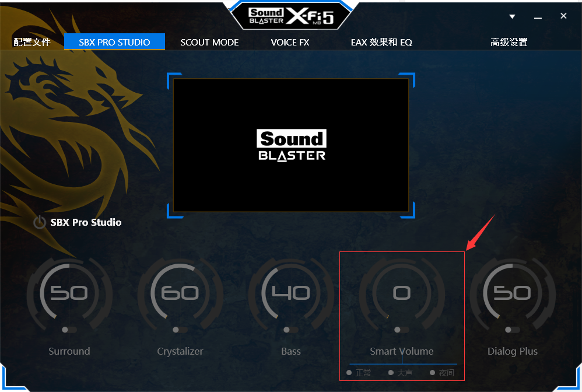Turn on the Smart Volume switch
The image size is (582, 392).
tap(401, 330)
